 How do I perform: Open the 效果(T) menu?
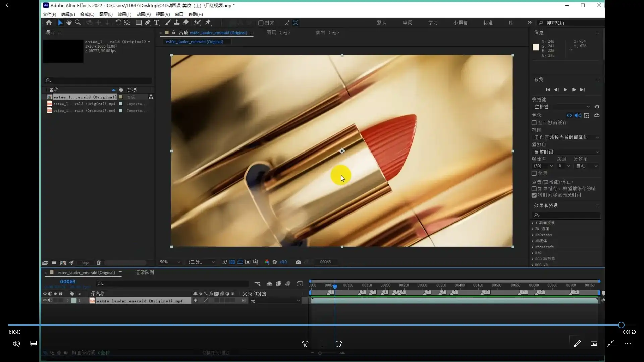pos(124,14)
